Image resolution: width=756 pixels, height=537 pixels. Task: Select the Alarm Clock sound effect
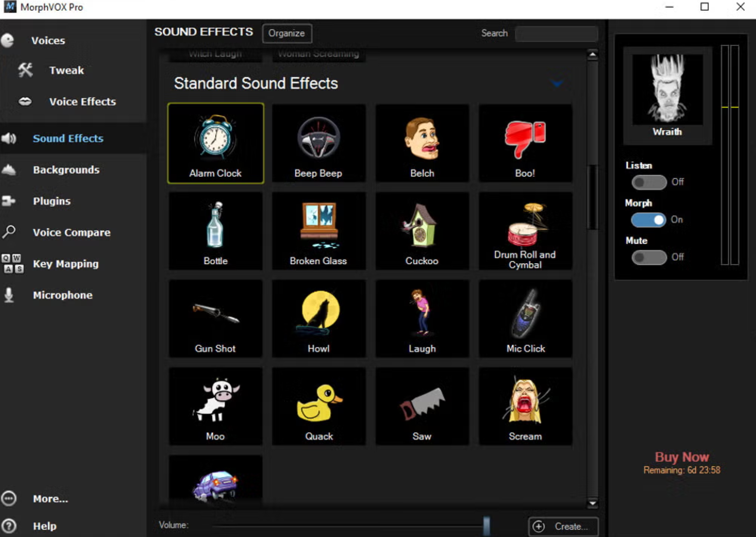tap(216, 144)
